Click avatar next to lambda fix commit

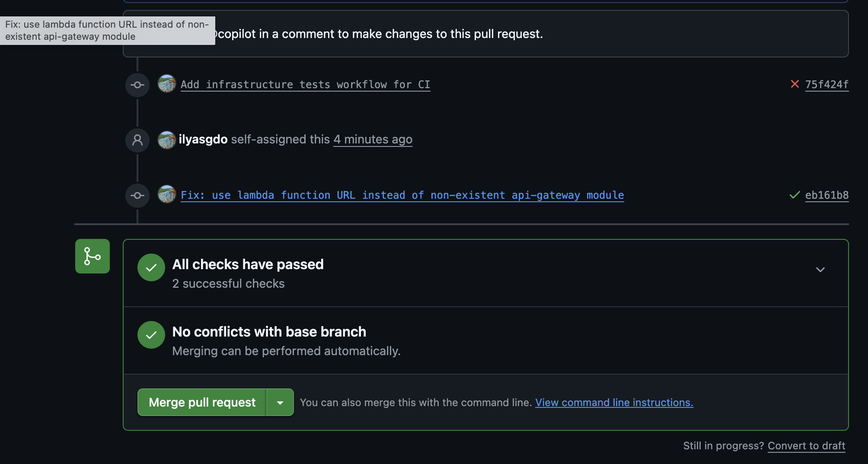(166, 194)
